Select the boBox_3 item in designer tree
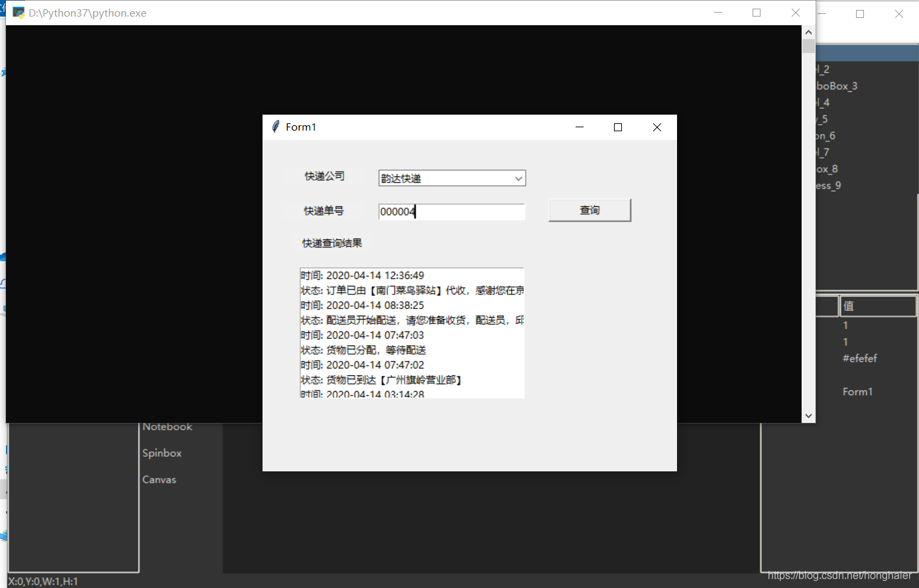The width and height of the screenshot is (919, 588). coord(837,86)
